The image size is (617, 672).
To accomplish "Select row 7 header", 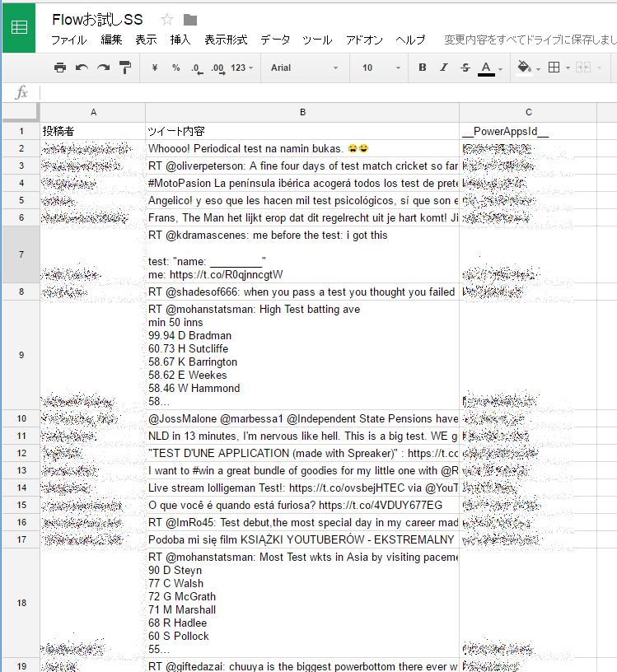I will (x=21, y=254).
